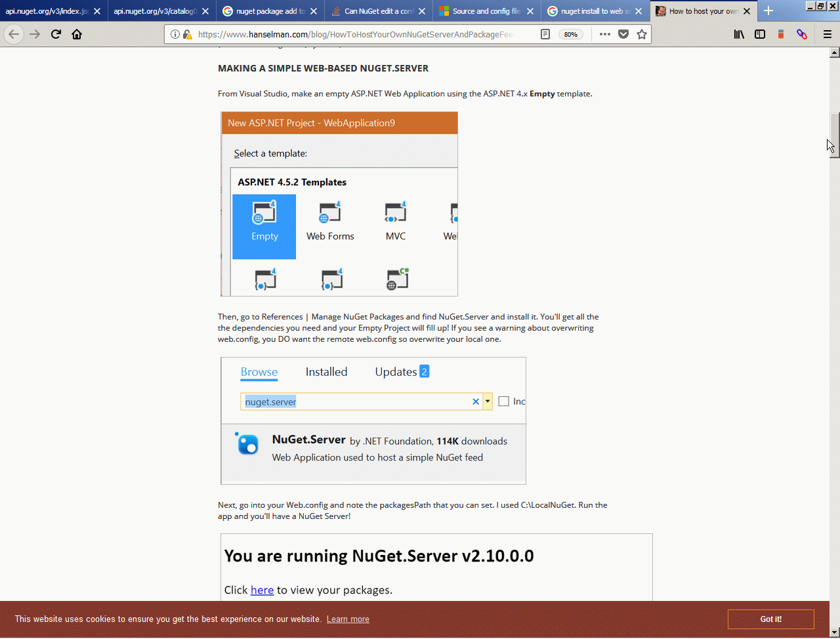Screen dimensions: 840x639
Task: Go forward one page in browser history
Action: (35, 34)
